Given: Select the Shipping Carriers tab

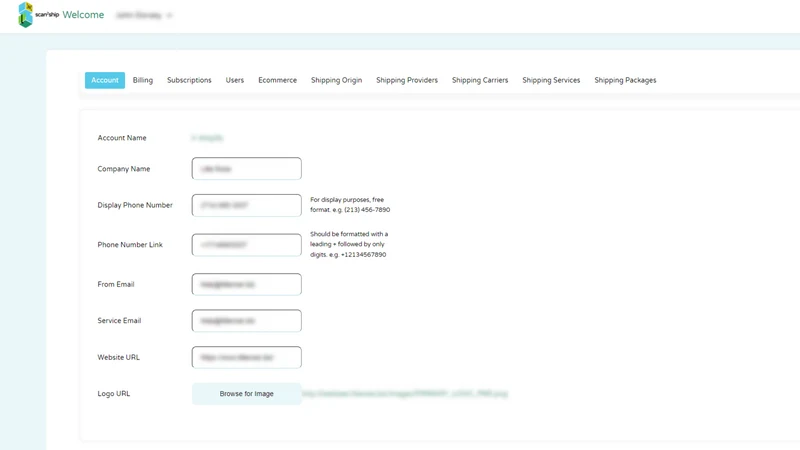Looking at the screenshot, I should (480, 80).
